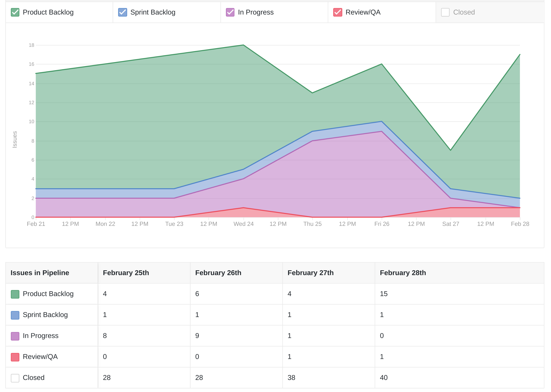This screenshot has width=551, height=392.
Task: Click the Closed row label in table
Action: tap(34, 378)
